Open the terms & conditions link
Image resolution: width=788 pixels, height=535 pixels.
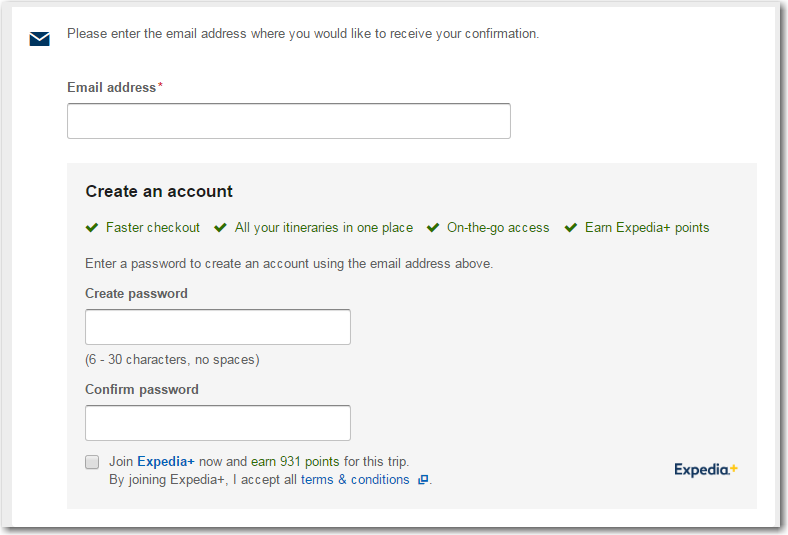point(355,480)
